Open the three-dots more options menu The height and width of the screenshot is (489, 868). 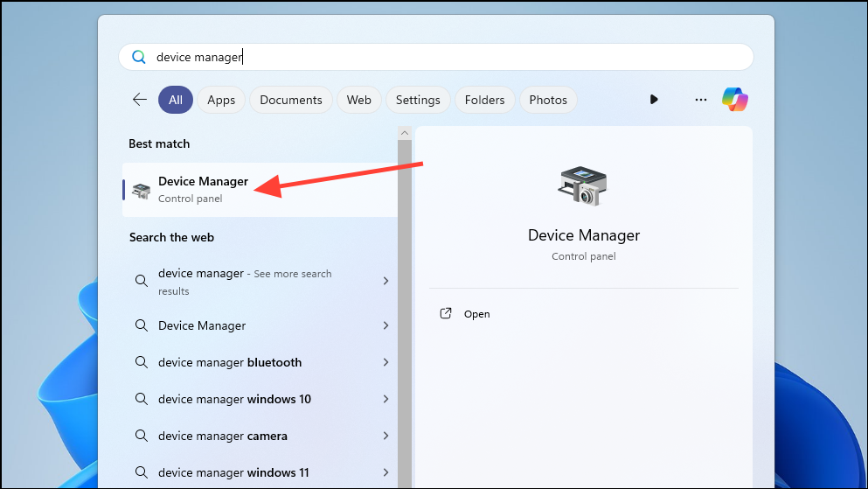tap(701, 100)
